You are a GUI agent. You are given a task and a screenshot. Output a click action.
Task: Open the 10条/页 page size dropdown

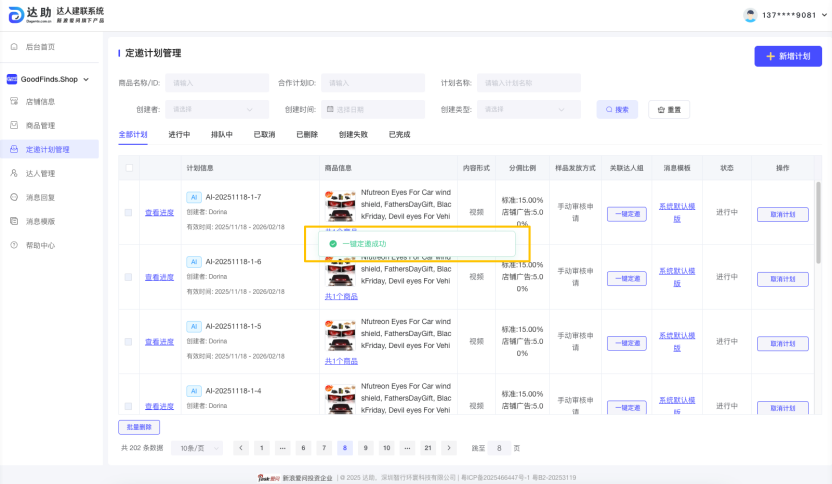196,448
